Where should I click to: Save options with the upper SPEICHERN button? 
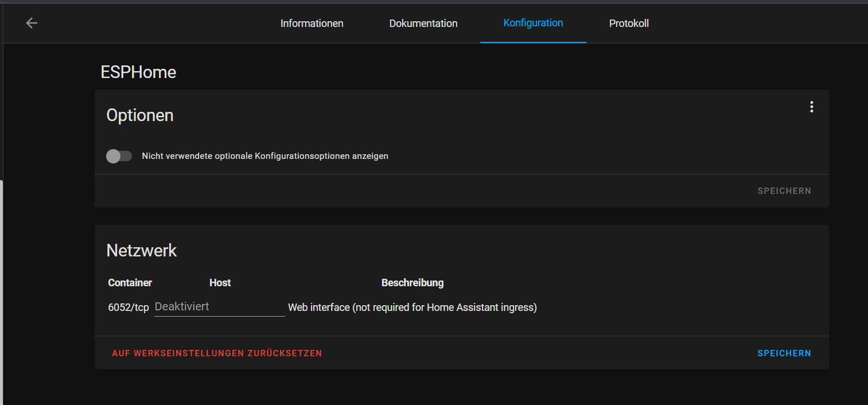click(784, 190)
